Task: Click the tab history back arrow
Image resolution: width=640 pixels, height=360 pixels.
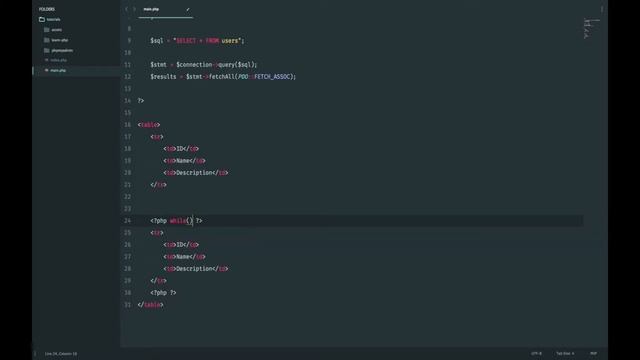Action: (x=127, y=9)
